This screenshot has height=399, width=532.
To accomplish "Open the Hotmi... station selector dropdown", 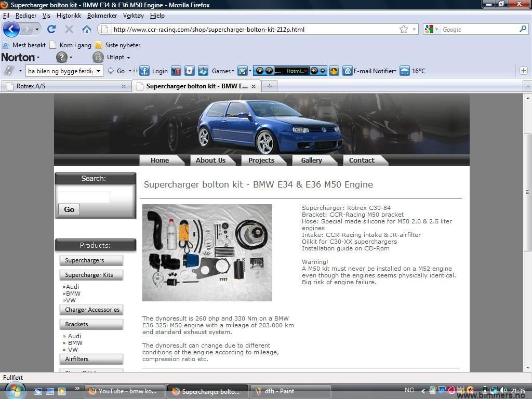I will click(x=305, y=71).
